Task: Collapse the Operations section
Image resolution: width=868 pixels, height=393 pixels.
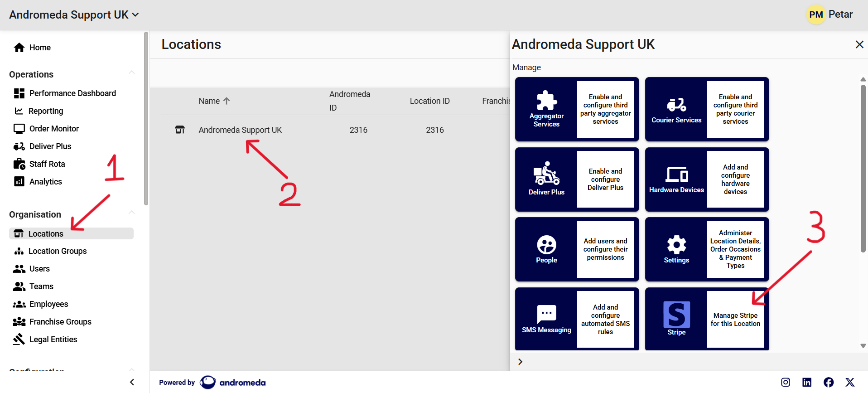Action: click(131, 73)
